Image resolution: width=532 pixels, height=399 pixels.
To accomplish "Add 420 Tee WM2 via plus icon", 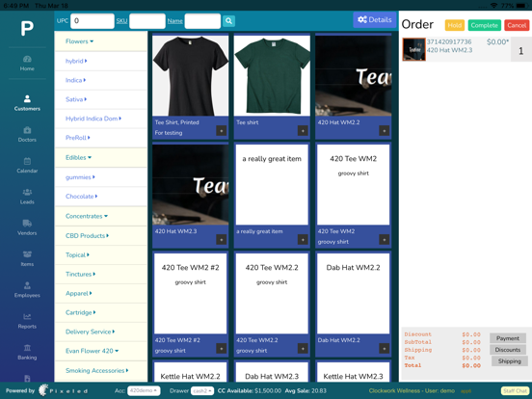I will point(385,240).
